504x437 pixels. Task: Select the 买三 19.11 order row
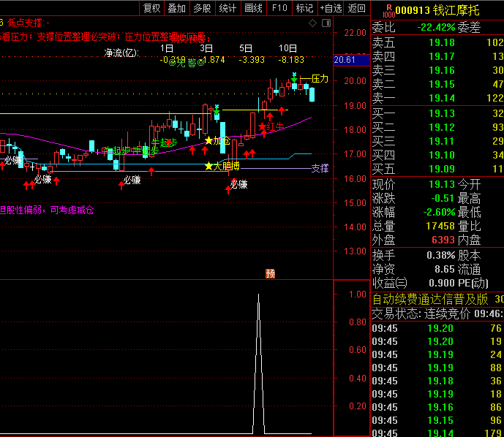point(437,141)
